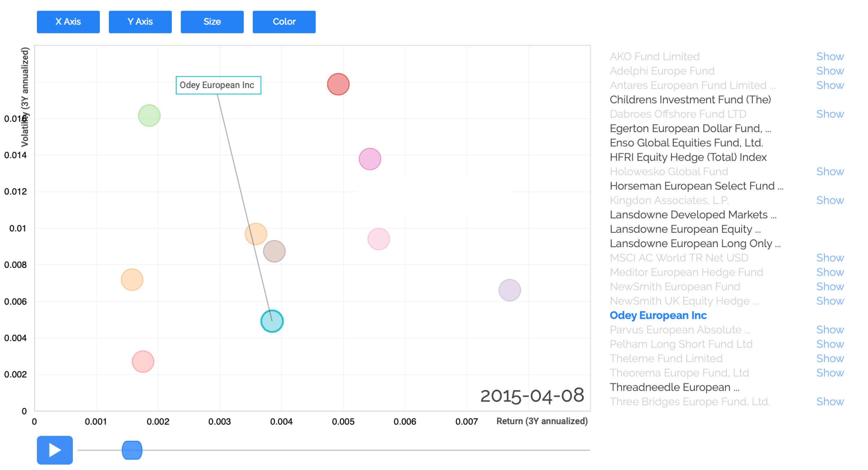Select Lansdowne European Long Only entry
The width and height of the screenshot is (868, 470).
695,244
